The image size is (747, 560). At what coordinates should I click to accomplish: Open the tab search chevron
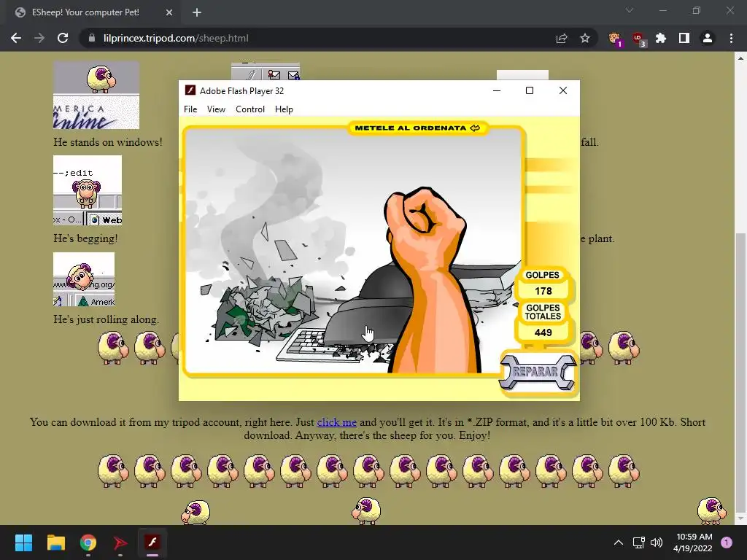coord(630,10)
